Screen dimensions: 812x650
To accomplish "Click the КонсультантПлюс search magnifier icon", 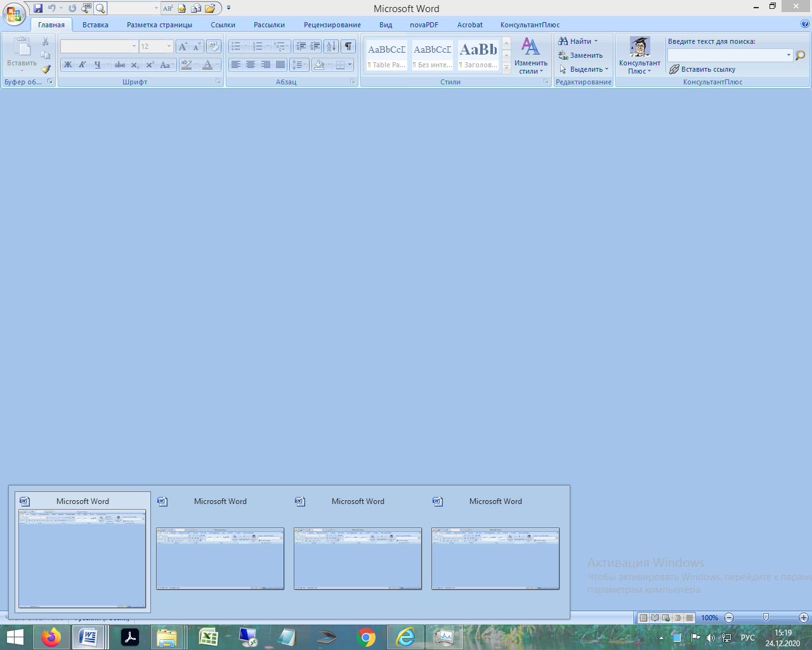I will [x=801, y=55].
